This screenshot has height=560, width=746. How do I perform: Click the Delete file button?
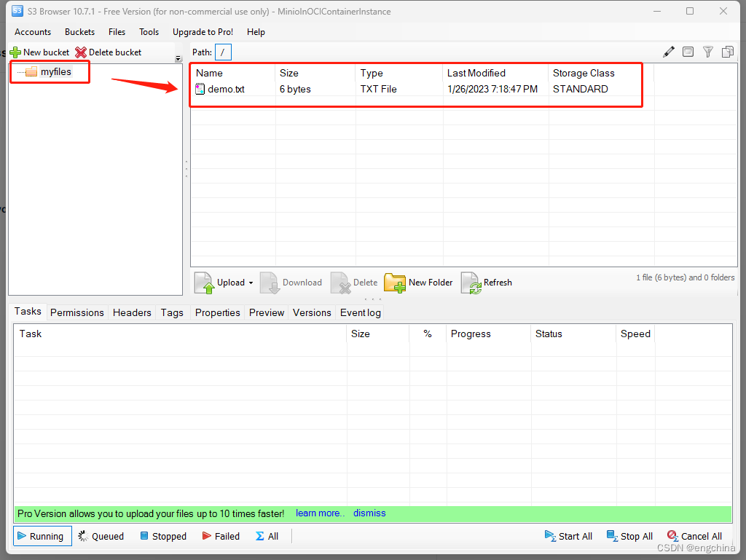[x=354, y=283]
